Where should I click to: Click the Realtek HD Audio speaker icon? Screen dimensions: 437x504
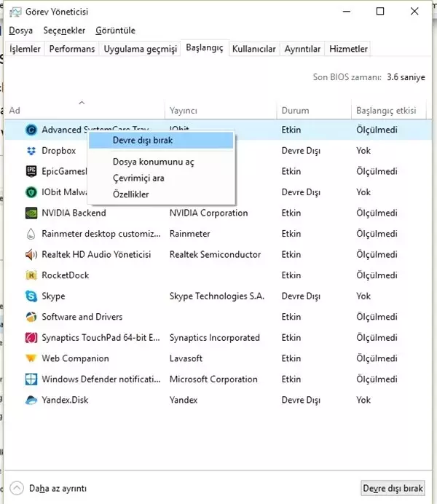(x=31, y=255)
